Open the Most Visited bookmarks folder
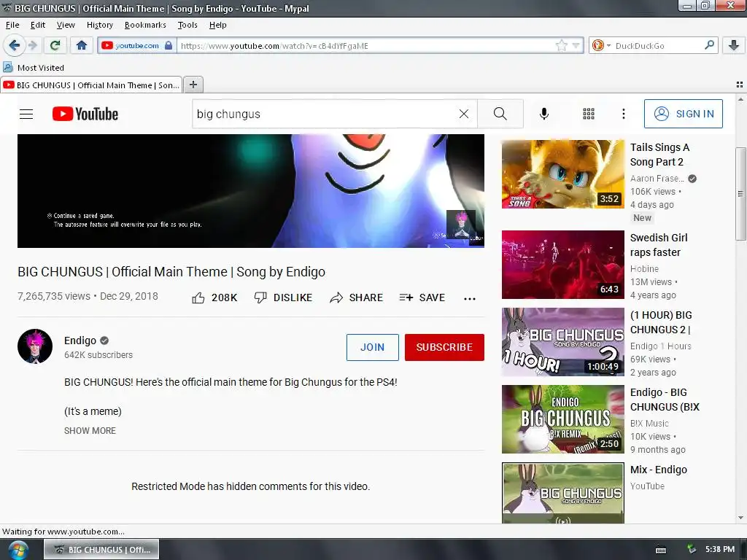747x560 pixels. [x=34, y=68]
